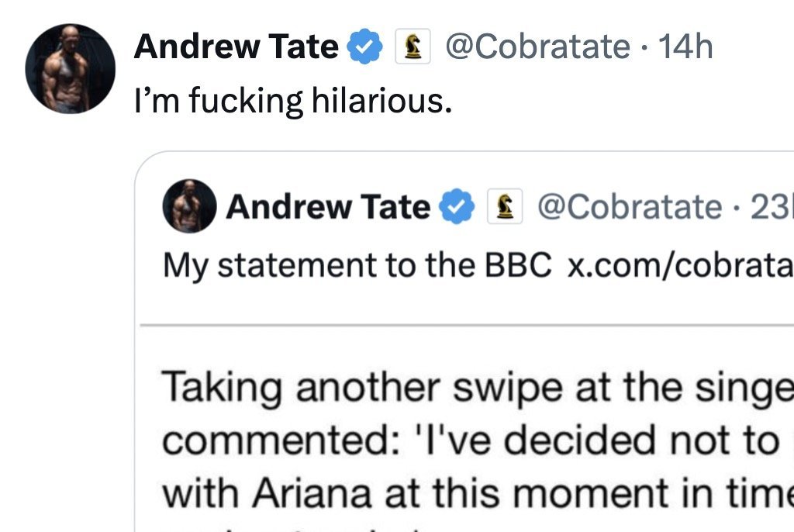Click the "My statement to the" quoted text
Image resolution: width=794 pixels, height=532 pixels.
pos(322,266)
